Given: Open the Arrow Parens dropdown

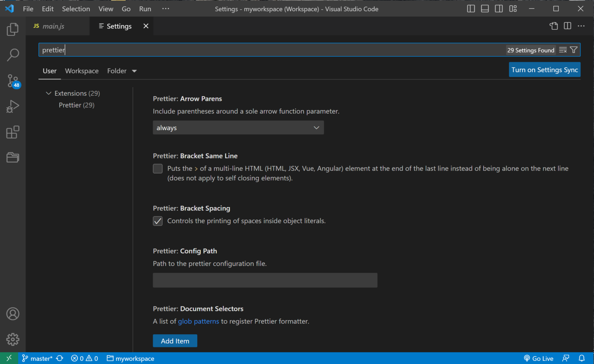Looking at the screenshot, I should pos(238,128).
